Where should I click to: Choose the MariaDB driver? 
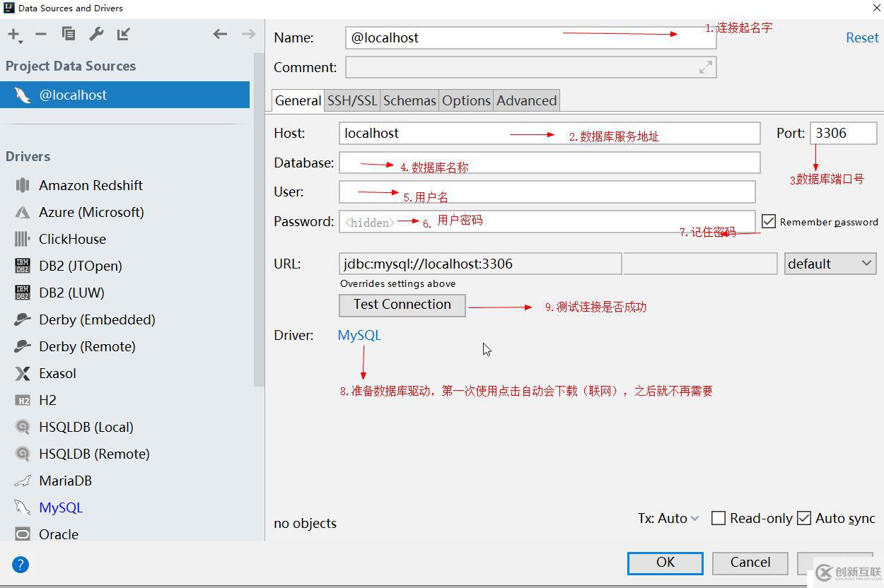tap(65, 481)
